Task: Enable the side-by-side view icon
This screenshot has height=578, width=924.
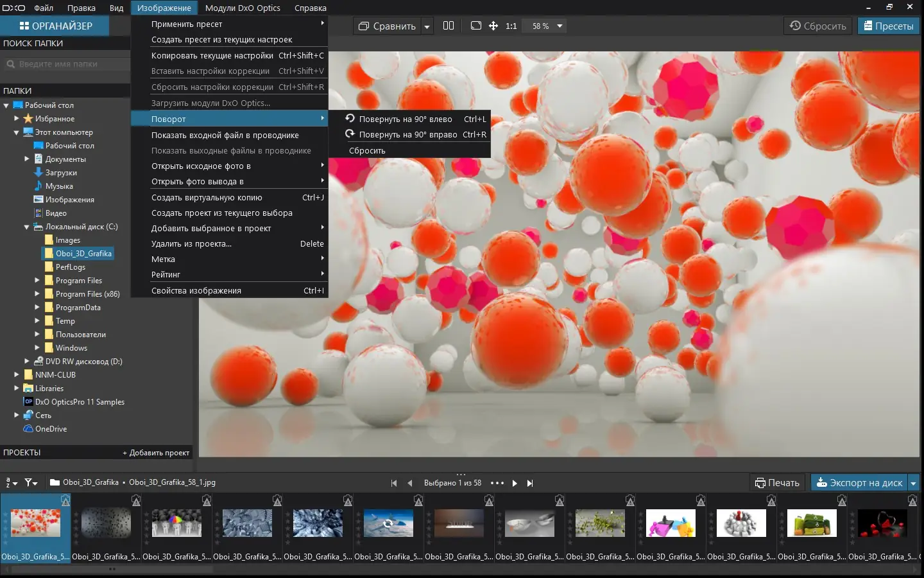Action: coord(449,26)
